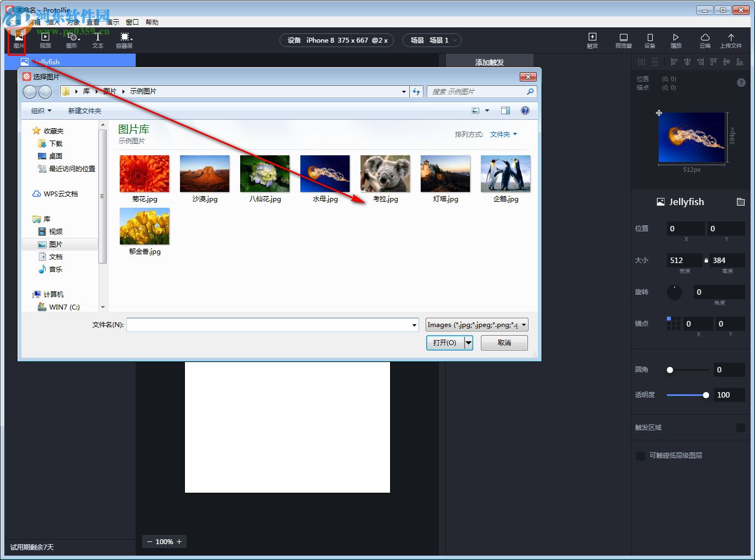This screenshot has height=560, width=755.
Task: Click the 圆角 corner radius slider
Action: point(688,370)
